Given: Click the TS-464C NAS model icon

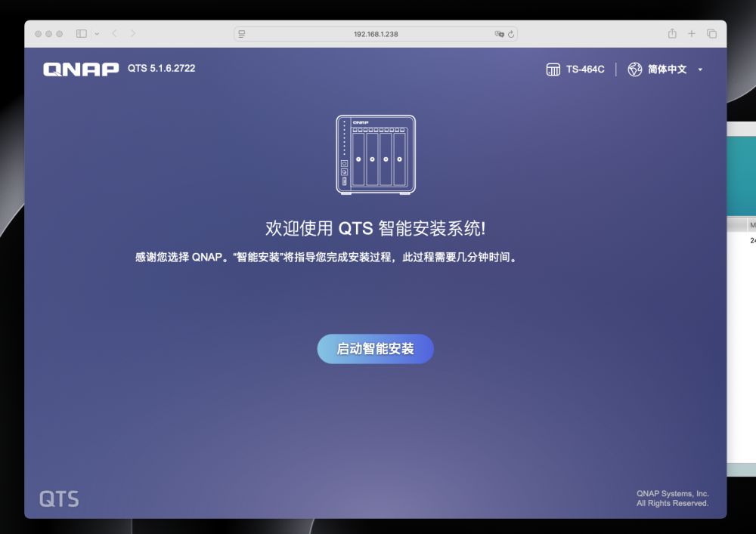Looking at the screenshot, I should click(x=553, y=69).
